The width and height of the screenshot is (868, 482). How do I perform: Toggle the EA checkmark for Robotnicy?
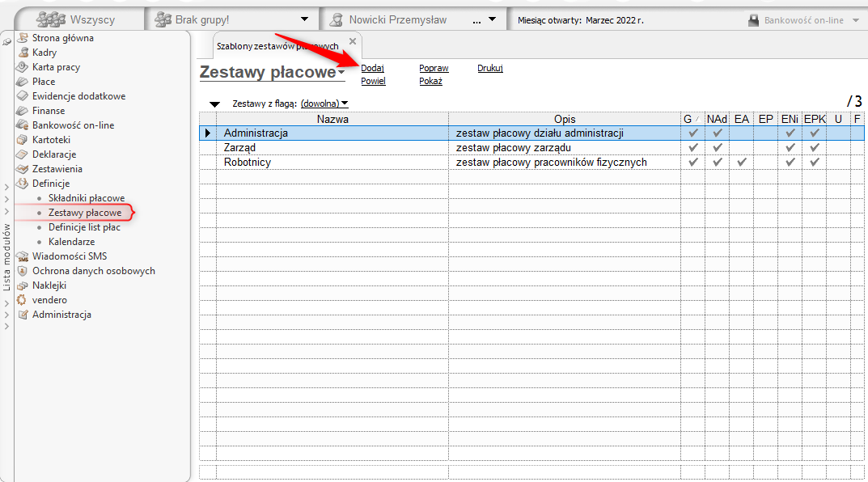click(x=742, y=163)
